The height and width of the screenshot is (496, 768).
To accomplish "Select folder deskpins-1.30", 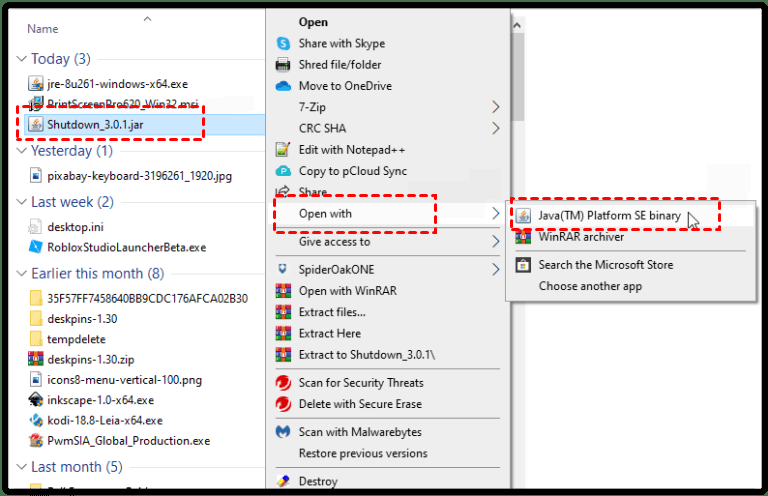I will pos(82,319).
